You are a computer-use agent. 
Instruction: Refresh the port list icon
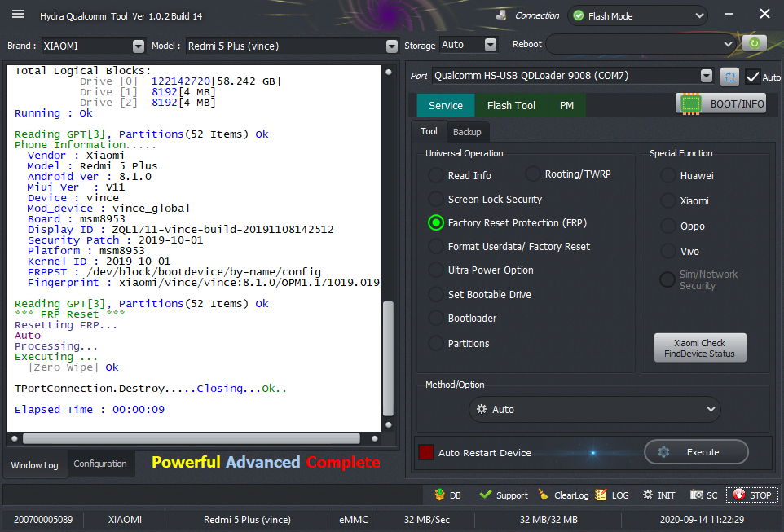[x=729, y=77]
